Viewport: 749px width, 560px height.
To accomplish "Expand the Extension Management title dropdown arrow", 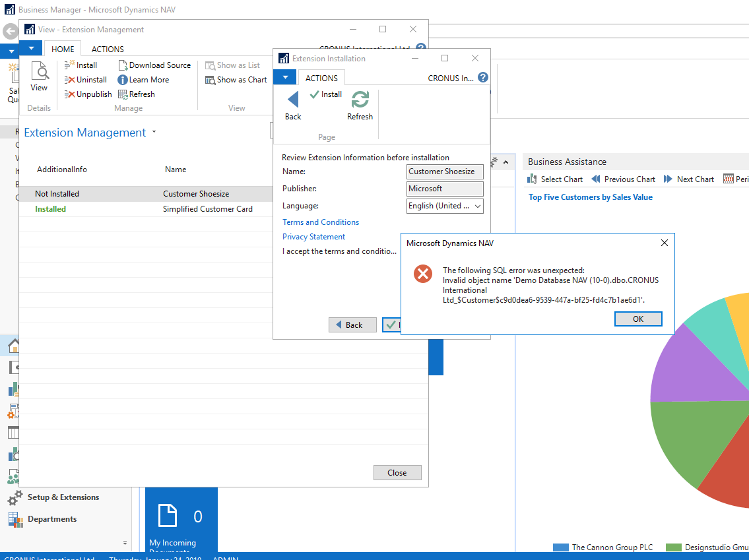I will 154,132.
